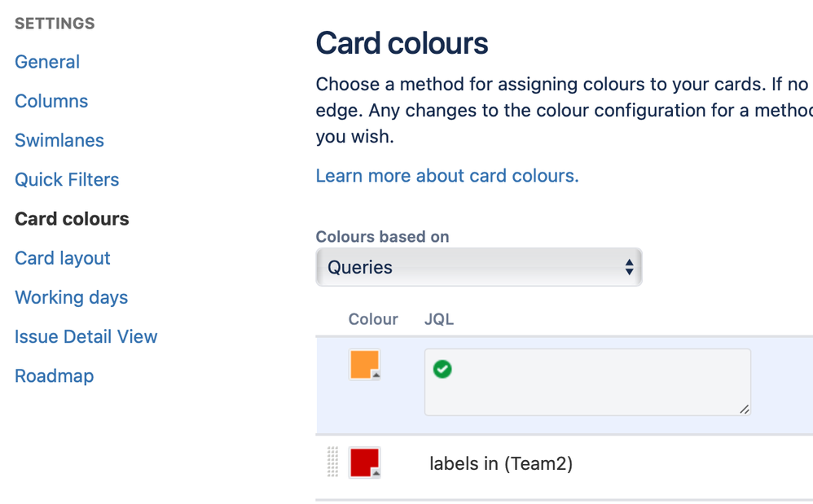Open the Card layout settings
The height and width of the screenshot is (504, 813).
click(x=63, y=258)
